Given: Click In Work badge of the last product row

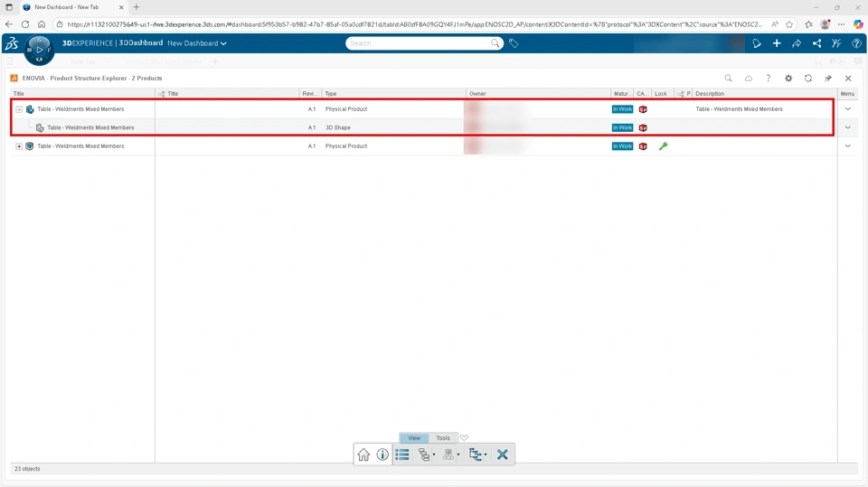Looking at the screenshot, I should pyautogui.click(x=622, y=146).
